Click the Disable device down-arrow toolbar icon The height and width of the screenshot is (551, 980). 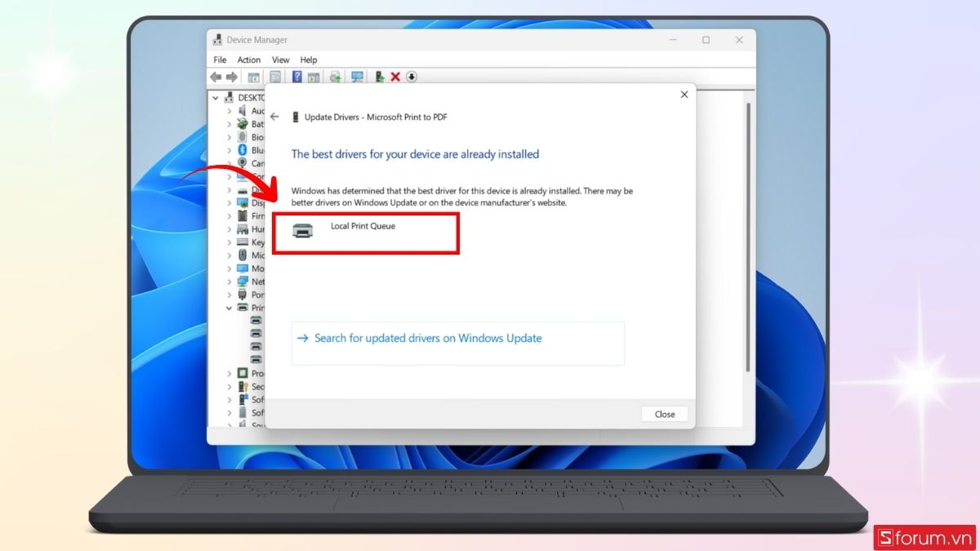(412, 78)
